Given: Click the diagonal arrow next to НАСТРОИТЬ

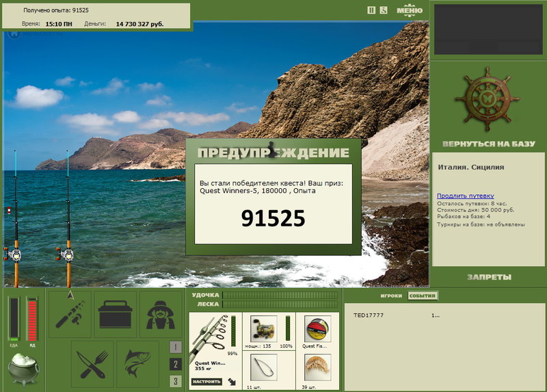Looking at the screenshot, I should pyautogui.click(x=232, y=382).
